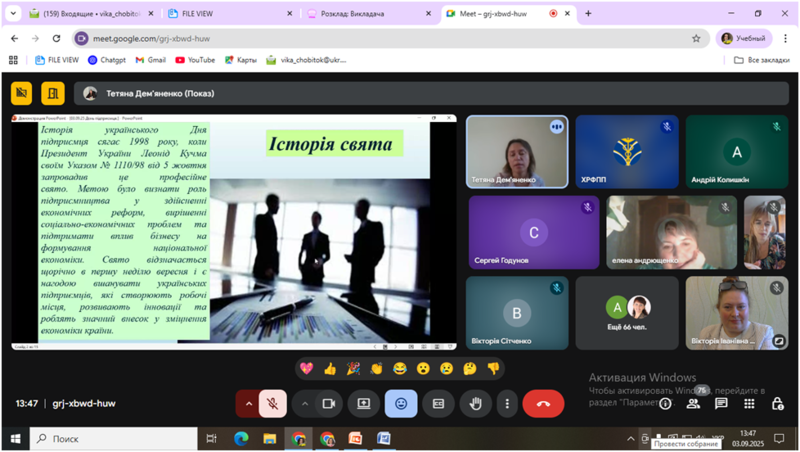Reload the Meet page

tap(56, 38)
